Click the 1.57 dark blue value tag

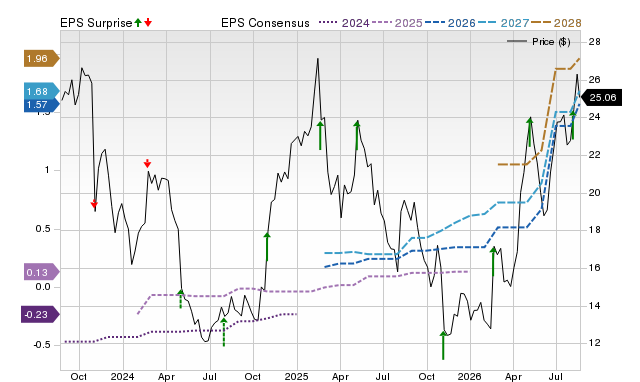coord(41,105)
